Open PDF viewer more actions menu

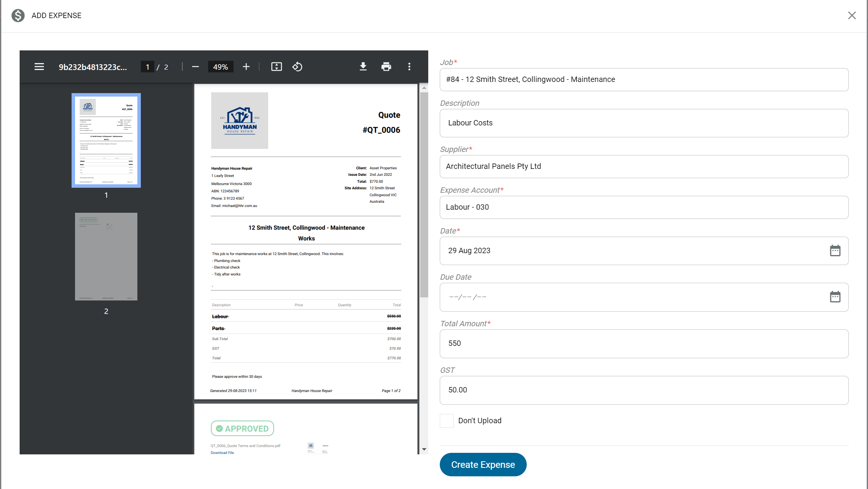click(409, 67)
